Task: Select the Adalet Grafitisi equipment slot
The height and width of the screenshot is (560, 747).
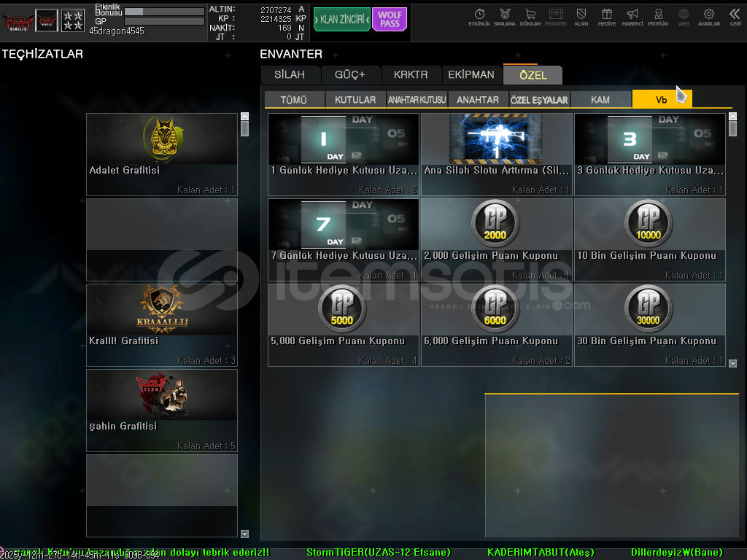Action: (162, 154)
